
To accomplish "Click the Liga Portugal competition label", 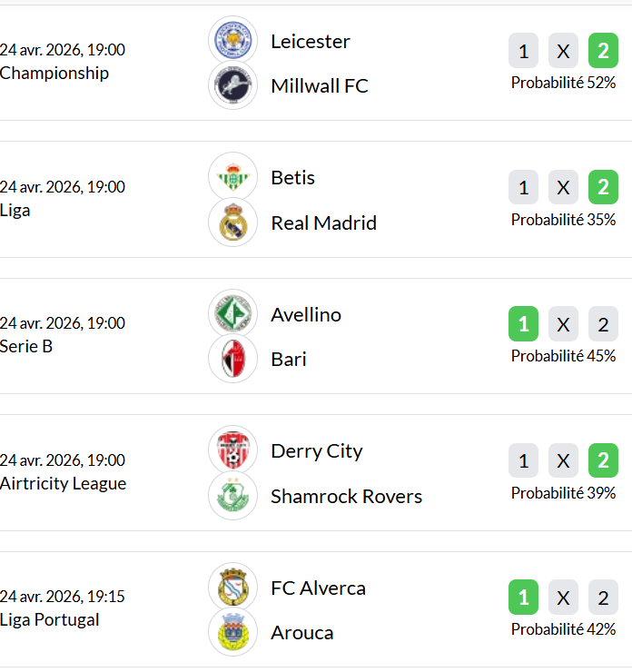I will pyautogui.click(x=50, y=620).
